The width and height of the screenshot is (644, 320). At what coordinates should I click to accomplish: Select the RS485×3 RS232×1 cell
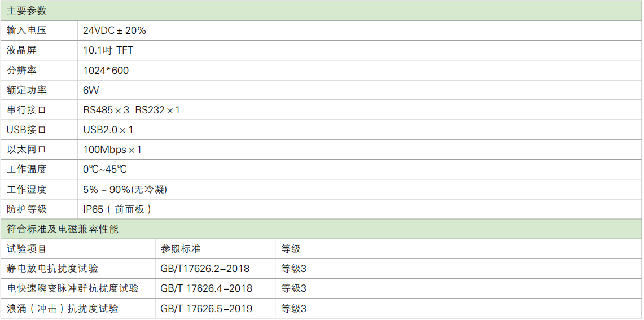[131, 110]
